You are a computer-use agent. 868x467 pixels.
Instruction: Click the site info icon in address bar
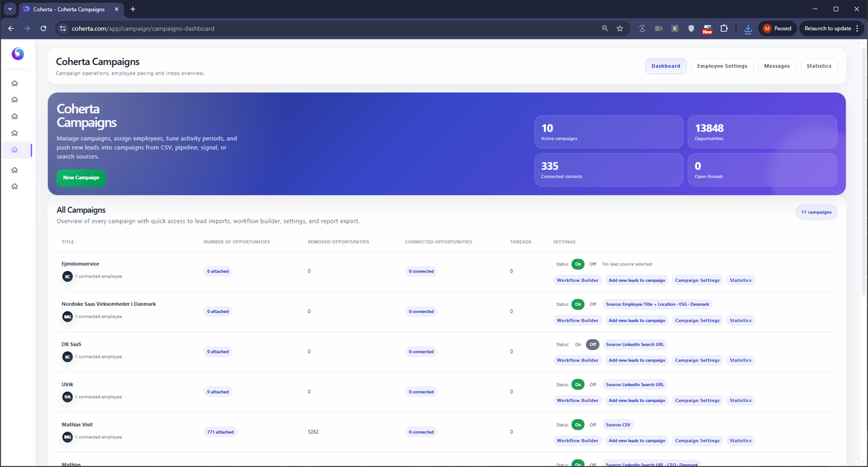(64, 28)
